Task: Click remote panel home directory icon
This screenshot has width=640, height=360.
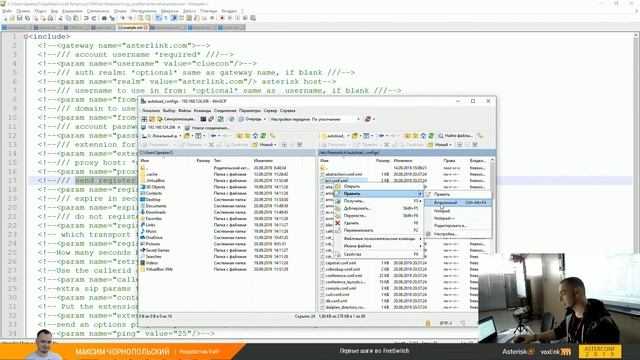Action: [x=424, y=136]
